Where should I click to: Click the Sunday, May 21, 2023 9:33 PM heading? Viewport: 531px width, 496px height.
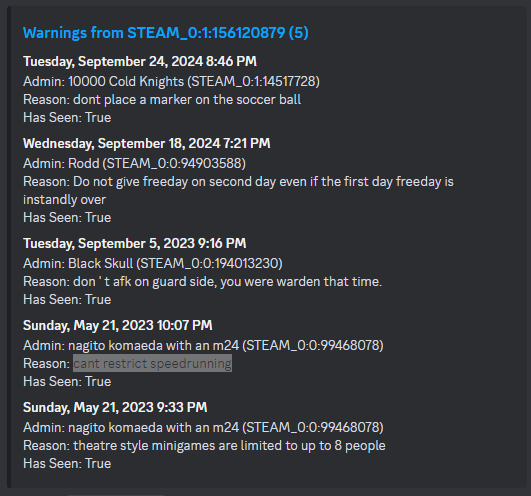115,407
